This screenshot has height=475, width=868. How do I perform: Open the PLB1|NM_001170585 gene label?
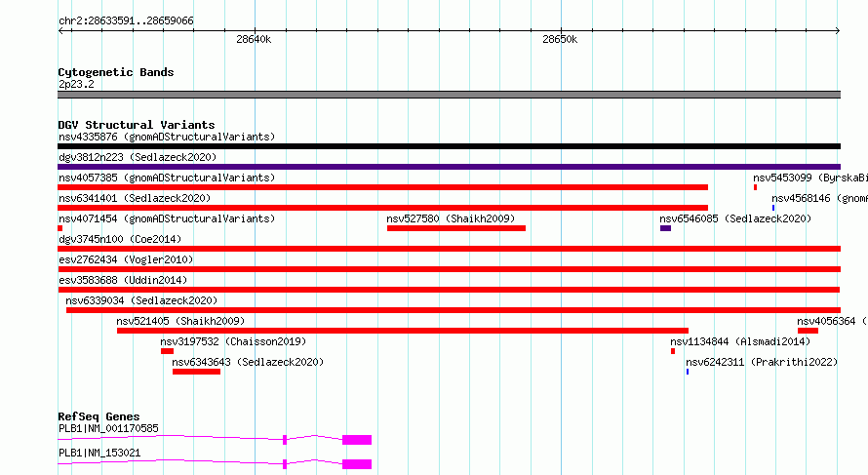click(108, 428)
